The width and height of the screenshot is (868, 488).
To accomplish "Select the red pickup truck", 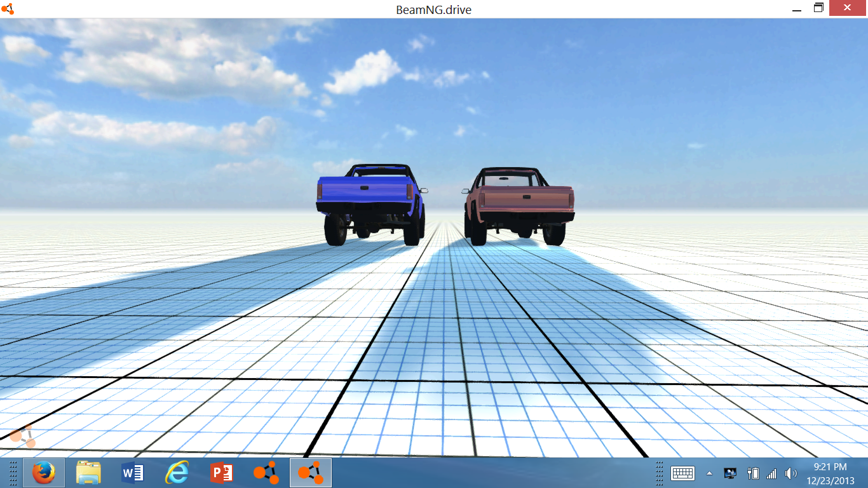I will pyautogui.click(x=519, y=207).
